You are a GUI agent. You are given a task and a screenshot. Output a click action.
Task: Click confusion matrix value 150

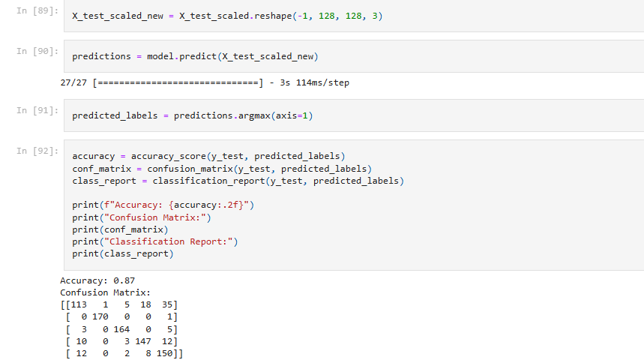click(164, 353)
